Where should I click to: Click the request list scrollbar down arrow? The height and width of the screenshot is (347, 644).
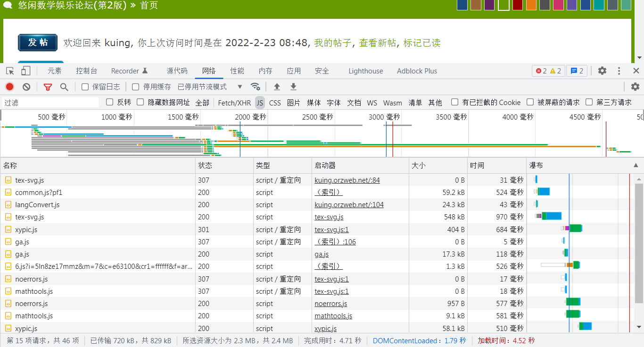click(639, 326)
